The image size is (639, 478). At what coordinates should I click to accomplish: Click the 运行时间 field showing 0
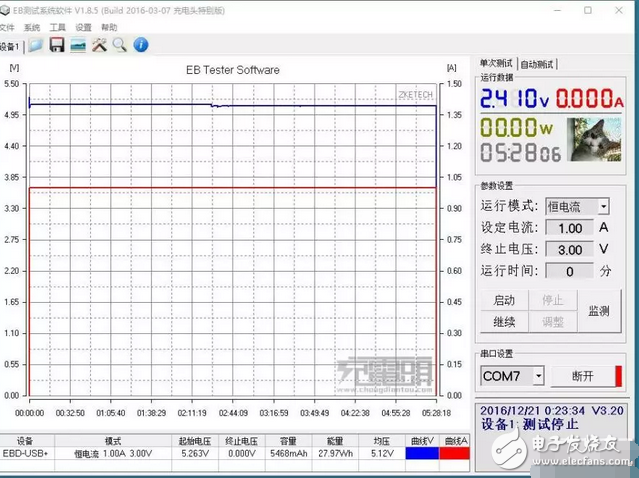(x=570, y=271)
